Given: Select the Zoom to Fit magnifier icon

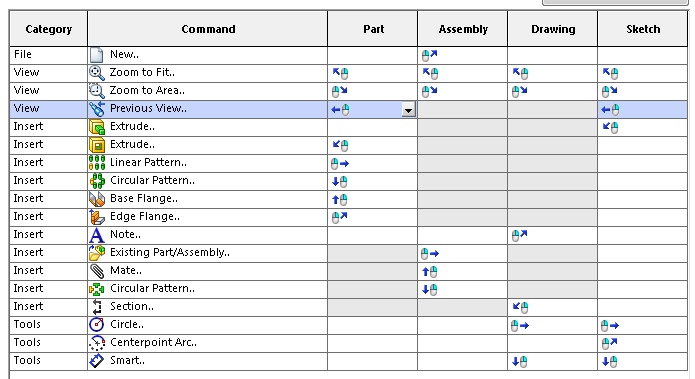Looking at the screenshot, I should click(97, 73).
